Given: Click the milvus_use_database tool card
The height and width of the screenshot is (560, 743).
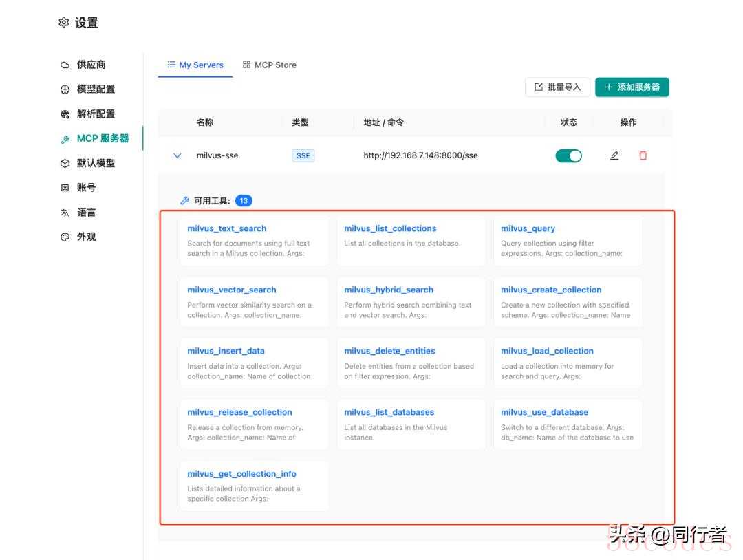Looking at the screenshot, I should (x=568, y=424).
